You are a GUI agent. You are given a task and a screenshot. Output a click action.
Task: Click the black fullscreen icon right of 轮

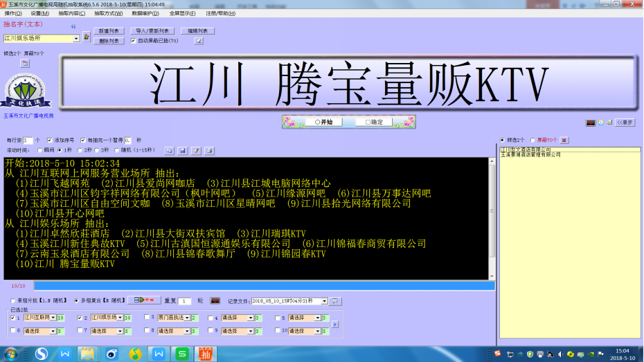215,301
